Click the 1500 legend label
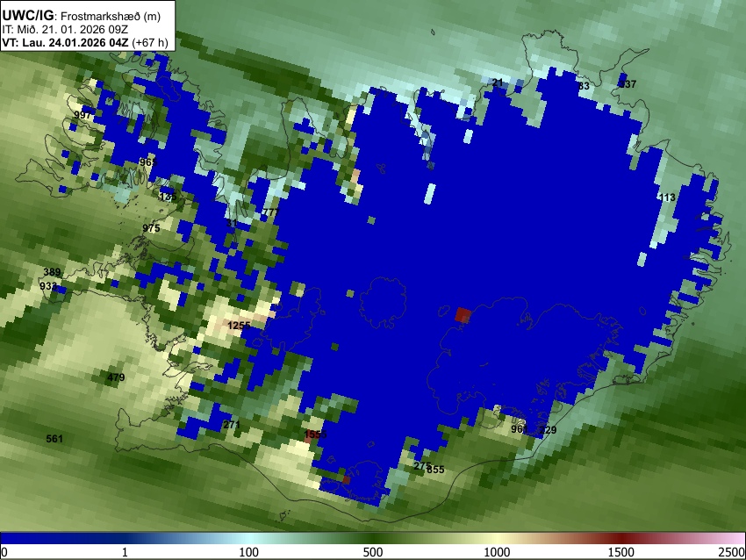The width and height of the screenshot is (746, 560). pos(621,552)
